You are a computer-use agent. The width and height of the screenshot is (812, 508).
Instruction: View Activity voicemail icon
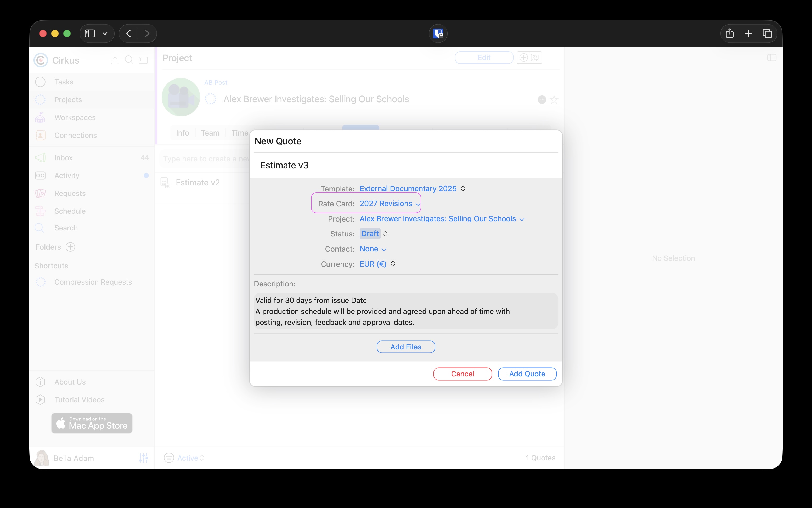pyautogui.click(x=40, y=175)
